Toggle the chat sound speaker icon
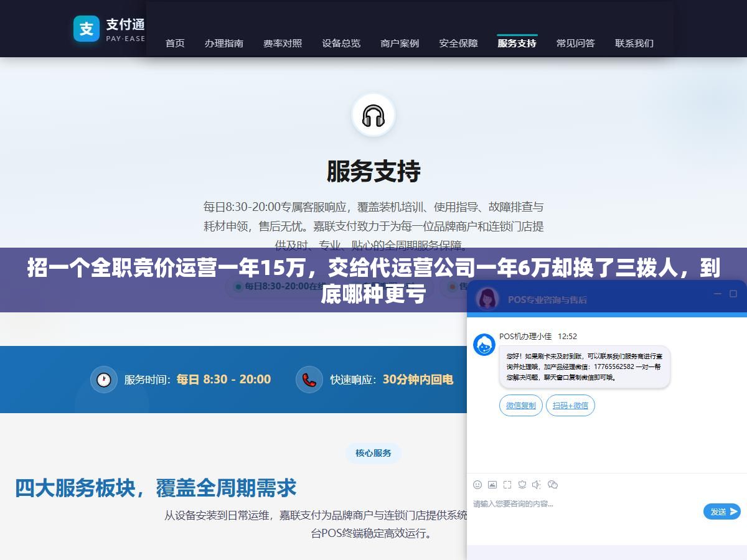Image resolution: width=747 pixels, height=560 pixels. [x=537, y=485]
